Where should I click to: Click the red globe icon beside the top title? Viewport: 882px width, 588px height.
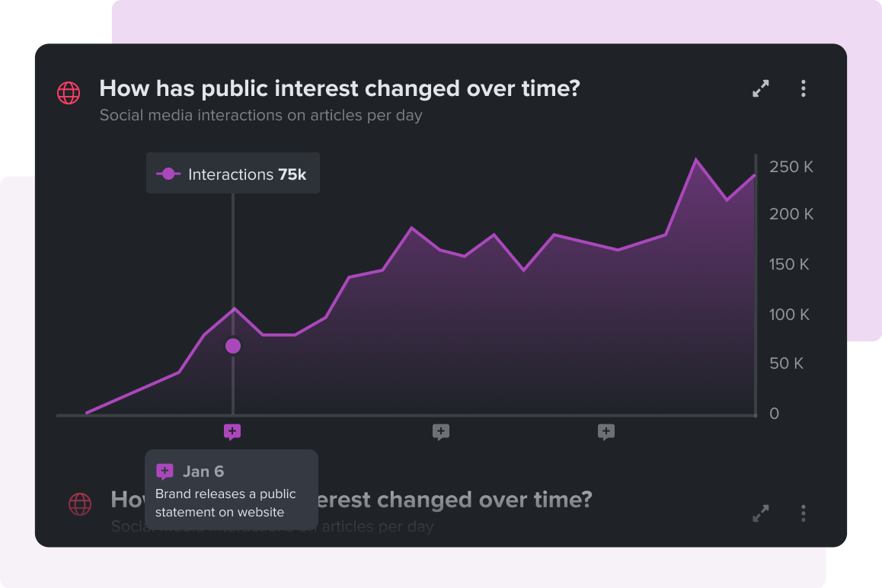point(69,93)
